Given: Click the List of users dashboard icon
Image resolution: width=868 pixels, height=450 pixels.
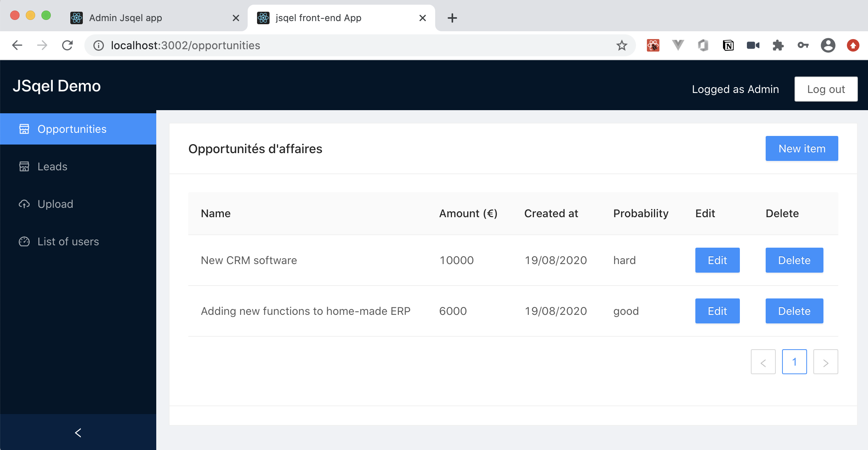Looking at the screenshot, I should click(x=24, y=241).
